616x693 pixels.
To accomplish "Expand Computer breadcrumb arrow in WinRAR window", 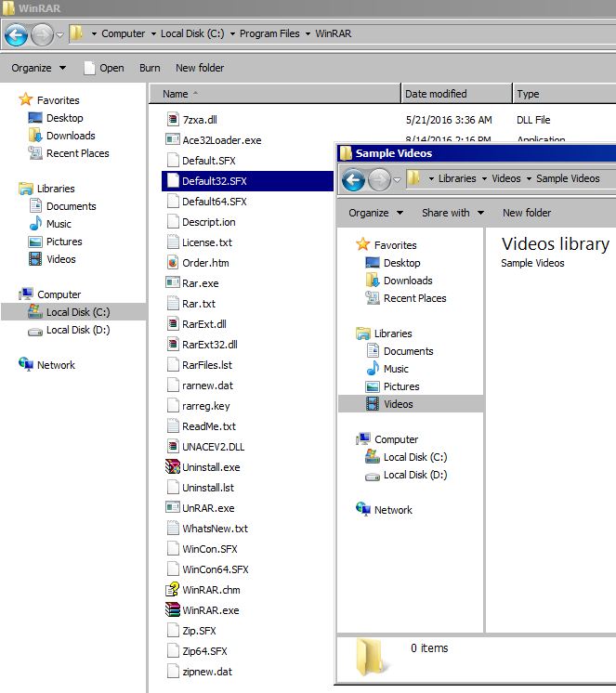I will 153,34.
